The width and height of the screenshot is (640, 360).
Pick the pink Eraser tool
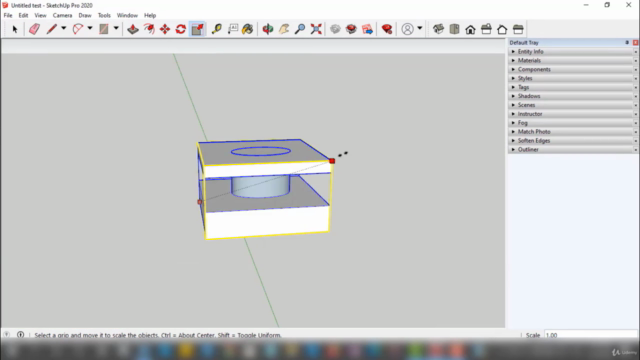(34, 29)
